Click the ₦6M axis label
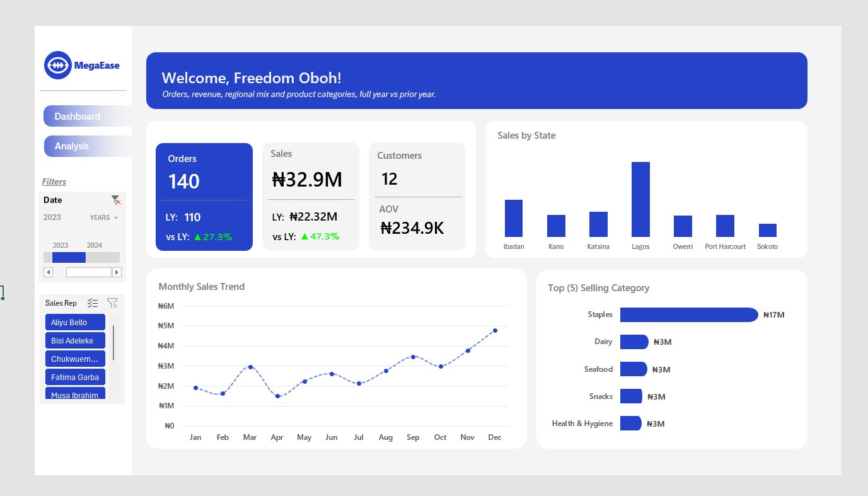Screen dimensions: 868x496 (x=166, y=306)
